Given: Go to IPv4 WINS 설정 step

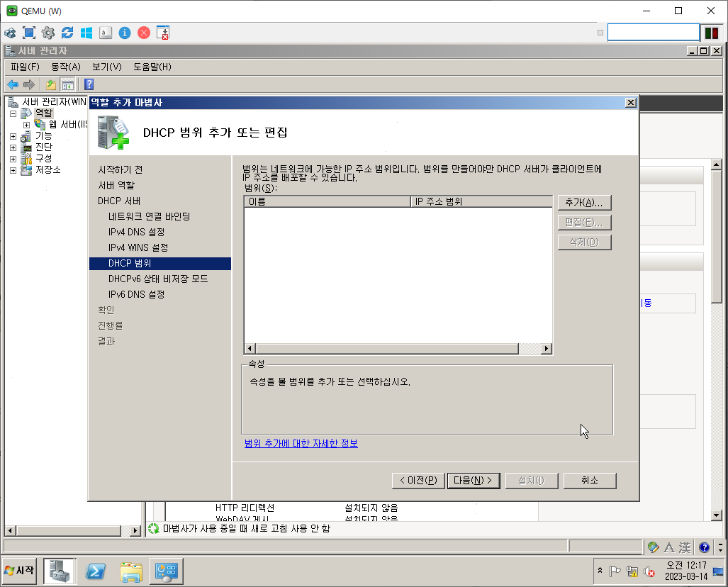Looking at the screenshot, I should [x=138, y=247].
